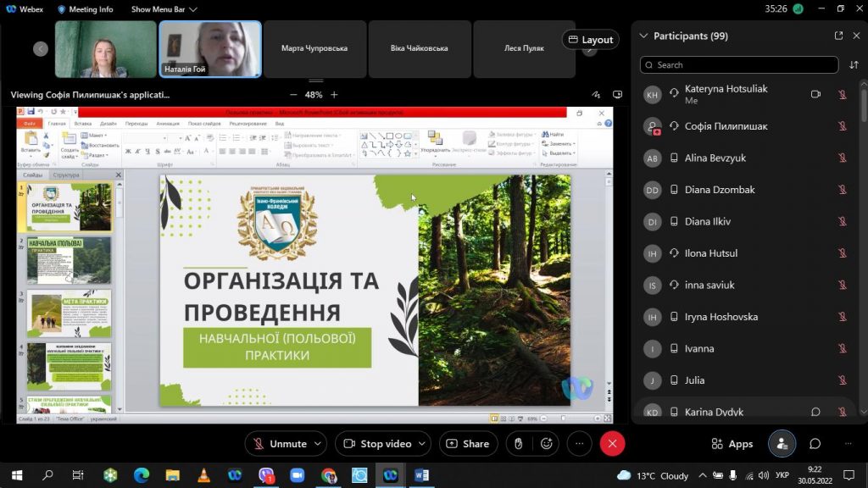868x488 pixels.
Task: Pop out the Participants panel
Action: 838,36
